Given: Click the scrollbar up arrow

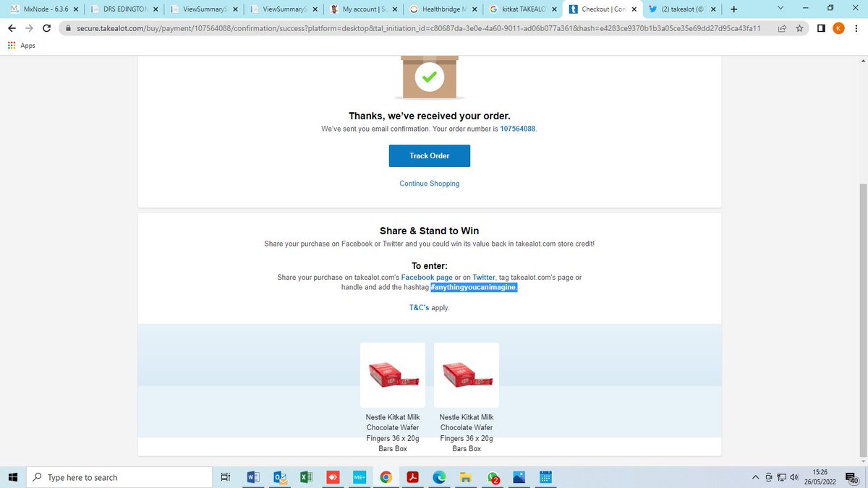Looking at the screenshot, I should point(862,60).
